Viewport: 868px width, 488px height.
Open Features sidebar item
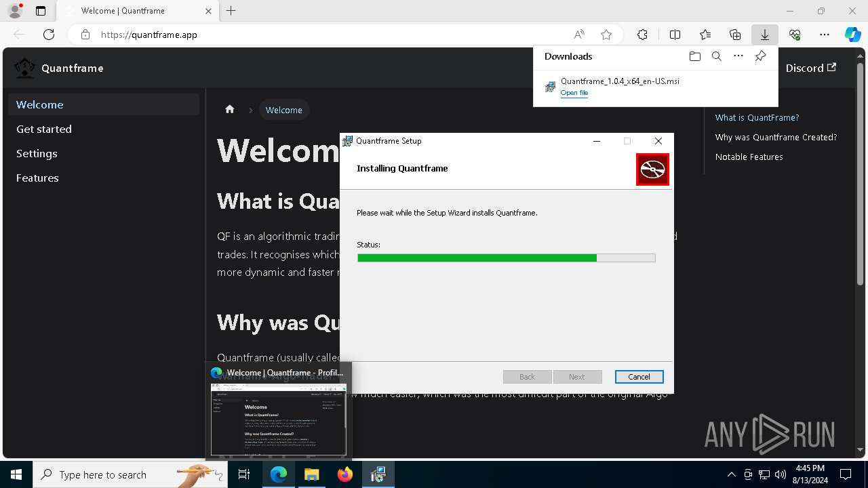tap(104, 178)
